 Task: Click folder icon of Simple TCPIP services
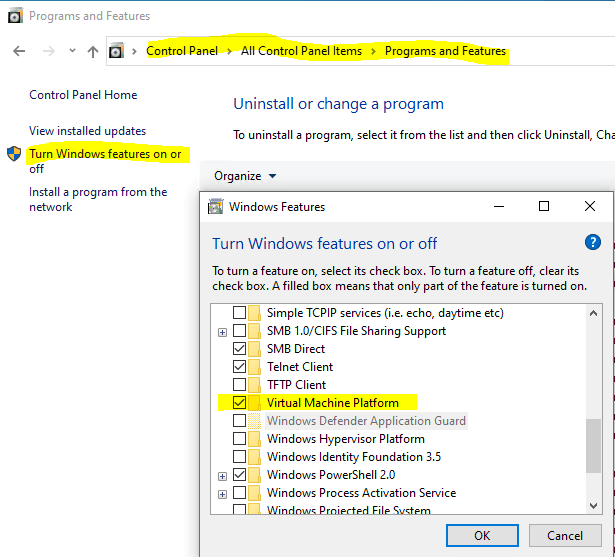tap(255, 313)
